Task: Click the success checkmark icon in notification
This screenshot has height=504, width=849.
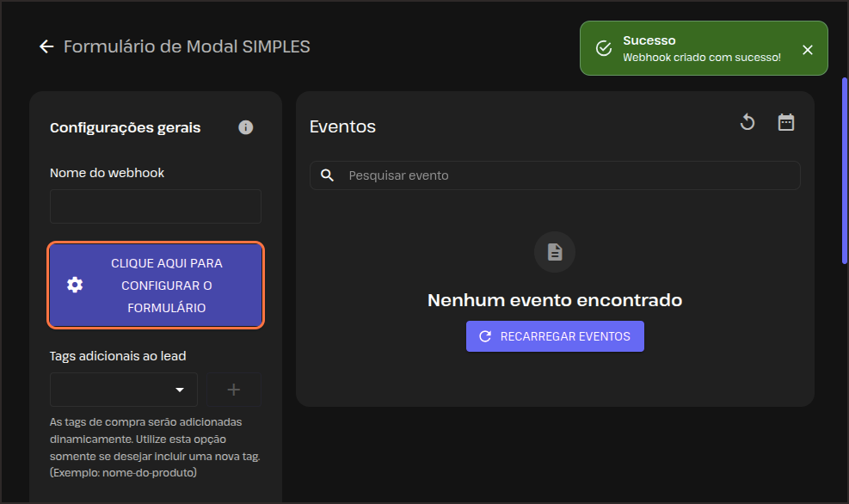Action: click(x=604, y=48)
